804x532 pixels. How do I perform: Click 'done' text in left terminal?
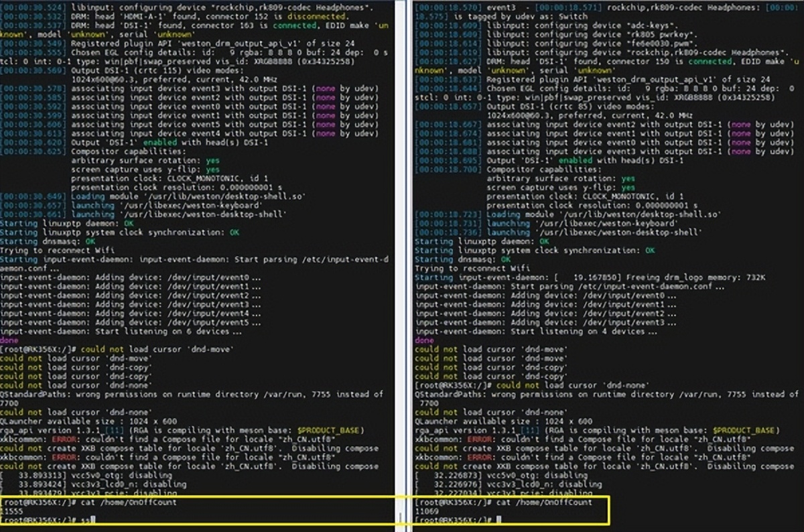10,341
